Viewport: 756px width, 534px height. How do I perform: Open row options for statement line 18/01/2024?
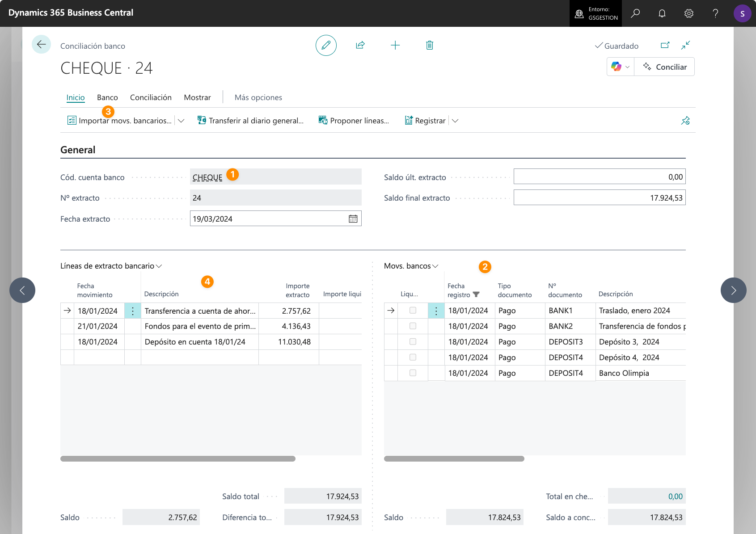pos(133,311)
